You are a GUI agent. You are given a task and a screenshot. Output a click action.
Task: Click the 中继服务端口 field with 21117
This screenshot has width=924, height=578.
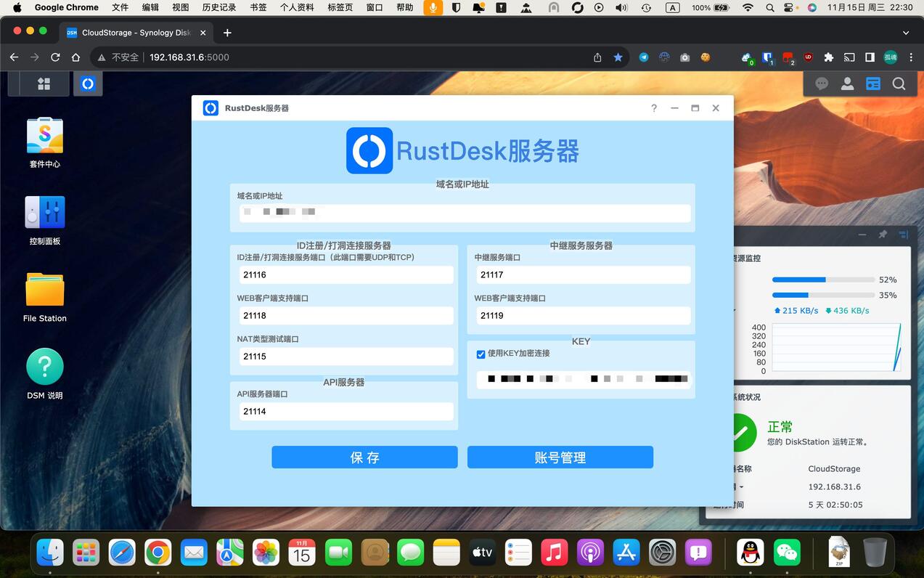click(583, 274)
